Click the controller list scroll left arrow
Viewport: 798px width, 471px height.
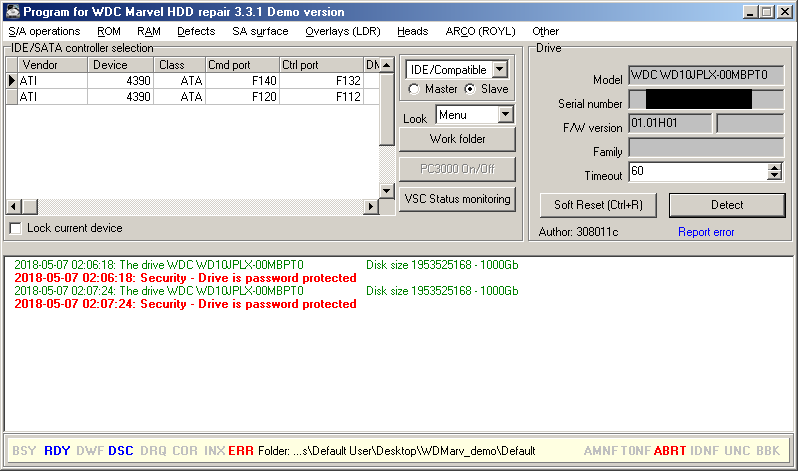(x=13, y=207)
